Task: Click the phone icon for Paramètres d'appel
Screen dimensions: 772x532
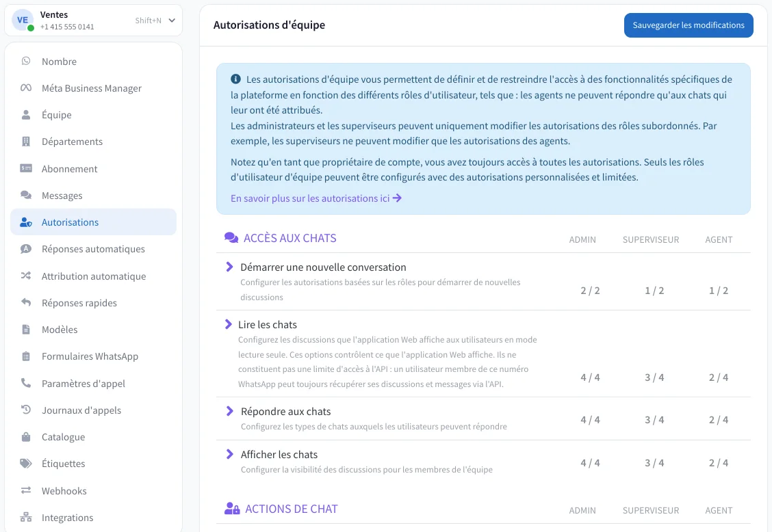Action: point(26,383)
